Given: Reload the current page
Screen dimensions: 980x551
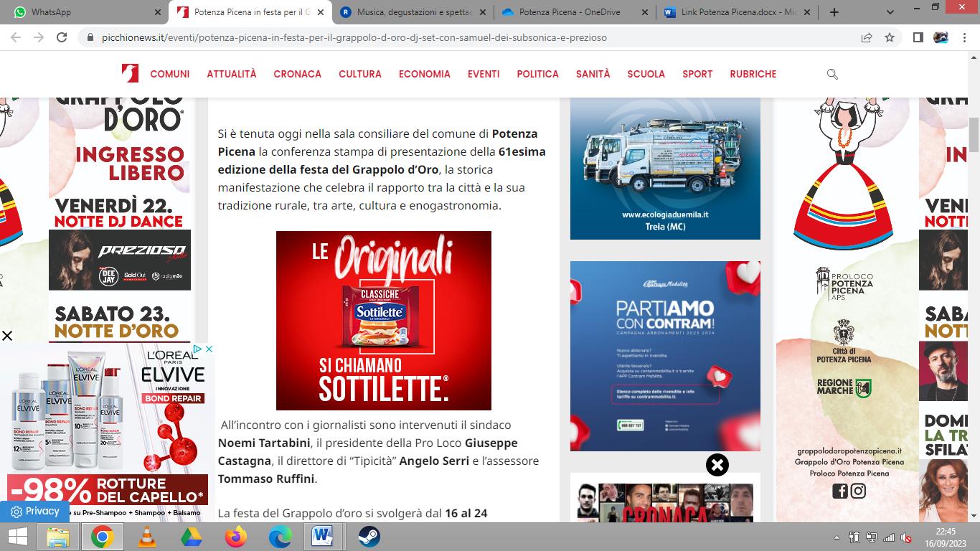Looking at the screenshot, I should [x=62, y=37].
